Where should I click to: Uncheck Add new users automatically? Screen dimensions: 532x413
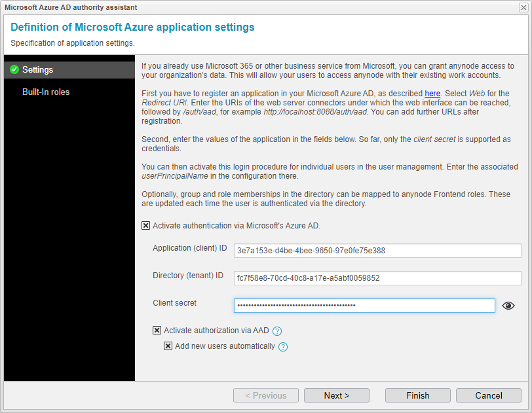168,346
